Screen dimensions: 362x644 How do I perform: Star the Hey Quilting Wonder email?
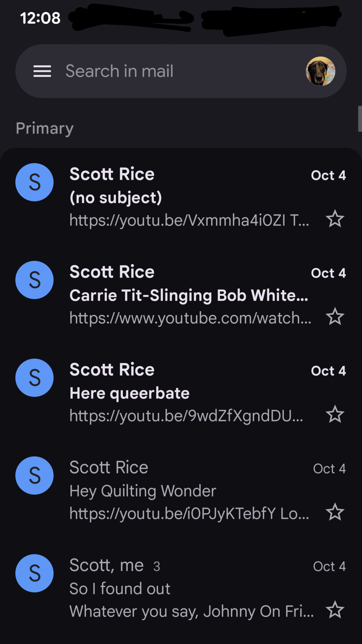click(335, 512)
